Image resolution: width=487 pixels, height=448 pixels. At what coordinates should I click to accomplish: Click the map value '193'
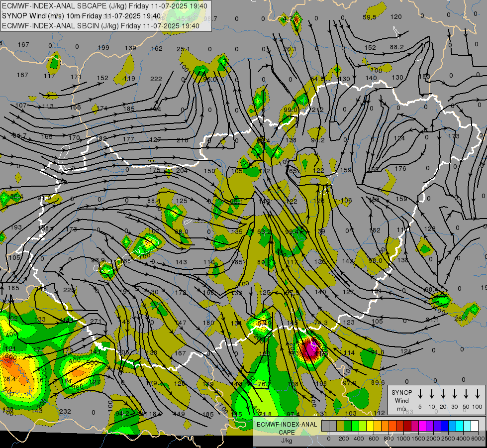[x=16, y=227]
